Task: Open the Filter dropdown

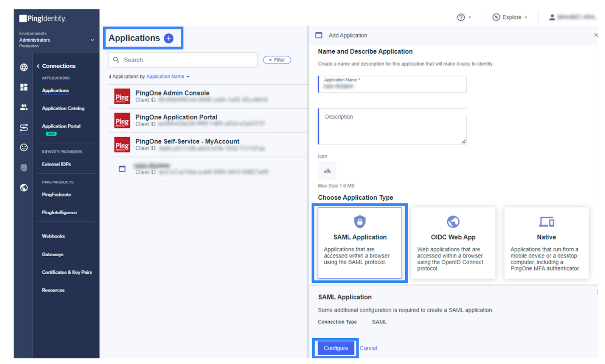Action: point(277,60)
